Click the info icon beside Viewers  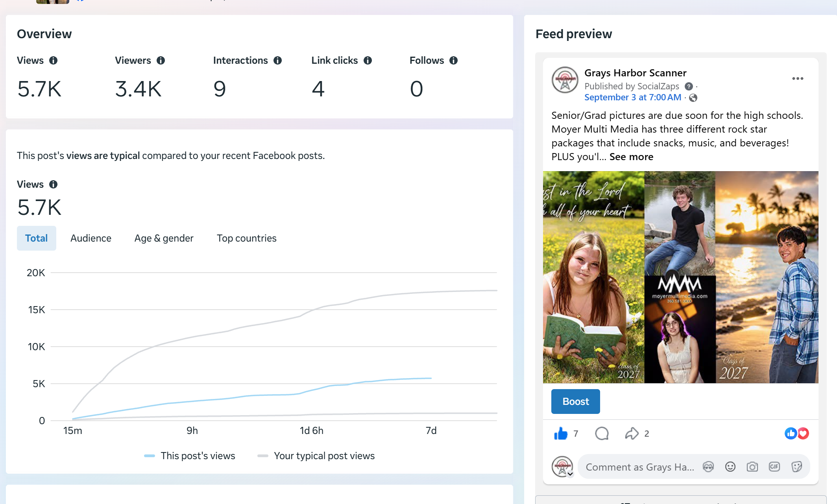[161, 61]
